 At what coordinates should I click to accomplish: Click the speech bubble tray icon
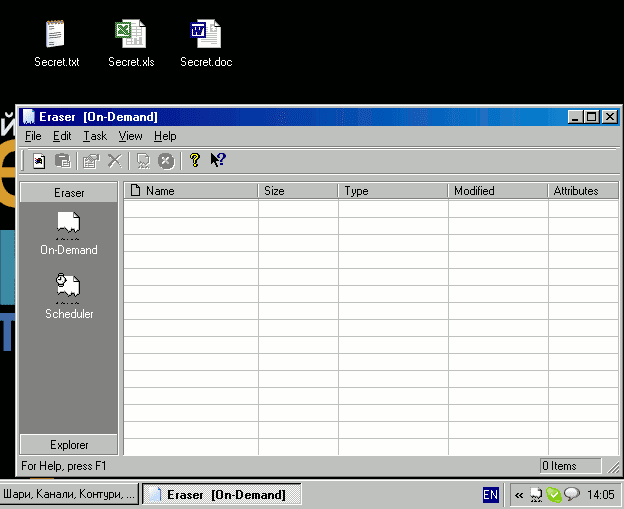(x=572, y=494)
